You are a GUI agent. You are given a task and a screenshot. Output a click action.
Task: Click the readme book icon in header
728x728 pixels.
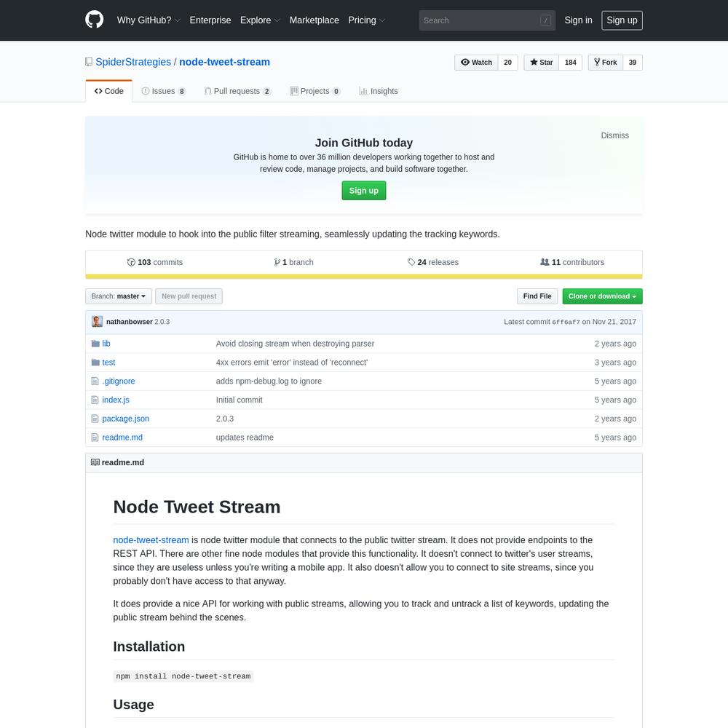click(x=95, y=462)
